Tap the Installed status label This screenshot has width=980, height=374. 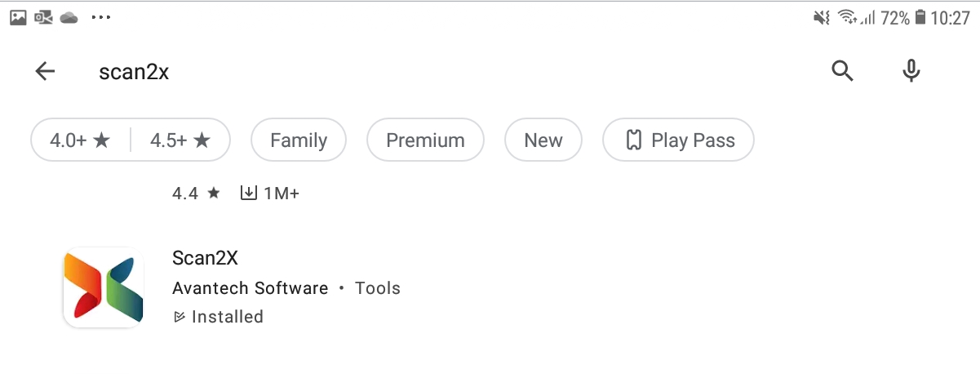tap(227, 317)
